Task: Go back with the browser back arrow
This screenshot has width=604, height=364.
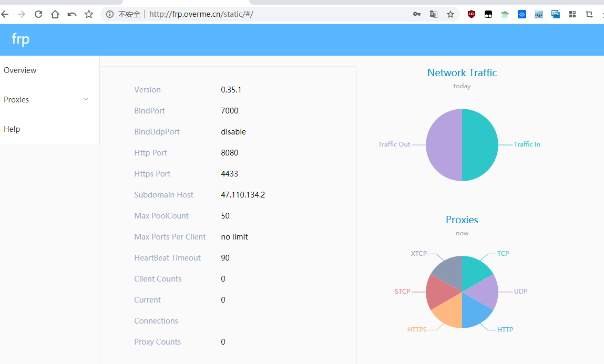Action: [5, 14]
